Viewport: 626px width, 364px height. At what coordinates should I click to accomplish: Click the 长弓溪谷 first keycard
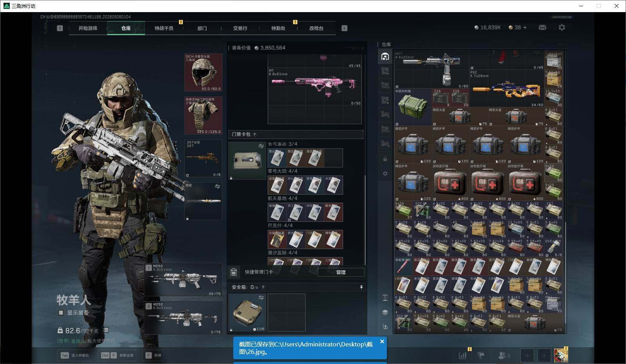(x=277, y=158)
